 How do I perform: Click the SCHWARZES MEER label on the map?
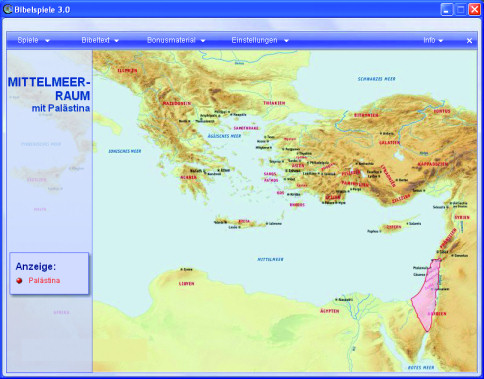pyautogui.click(x=376, y=79)
